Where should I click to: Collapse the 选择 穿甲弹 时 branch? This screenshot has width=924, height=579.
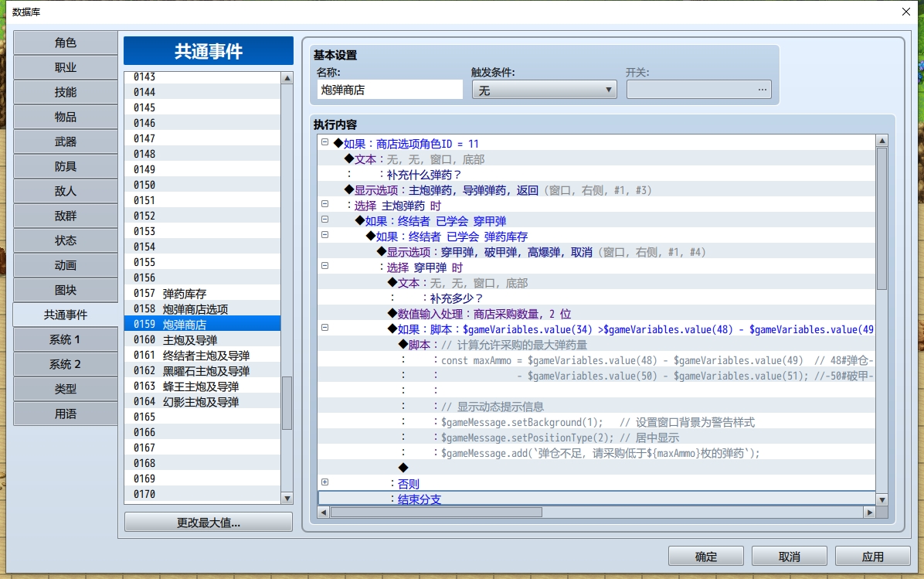tap(324, 266)
